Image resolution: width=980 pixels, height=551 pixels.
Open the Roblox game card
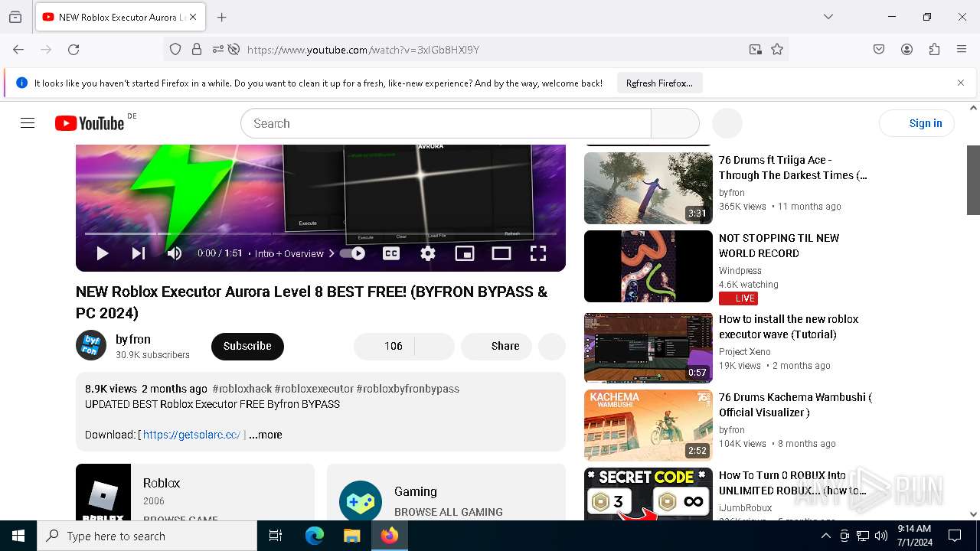pyautogui.click(x=195, y=492)
